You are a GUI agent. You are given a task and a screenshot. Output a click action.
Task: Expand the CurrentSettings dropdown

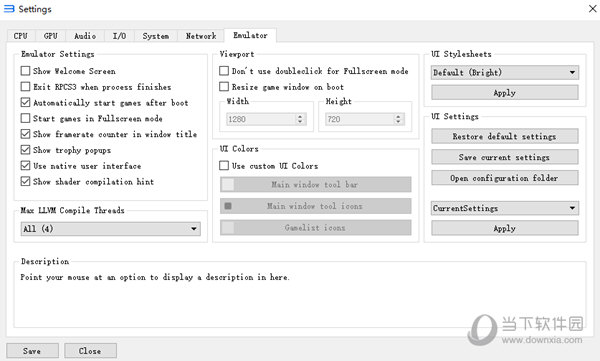point(505,208)
